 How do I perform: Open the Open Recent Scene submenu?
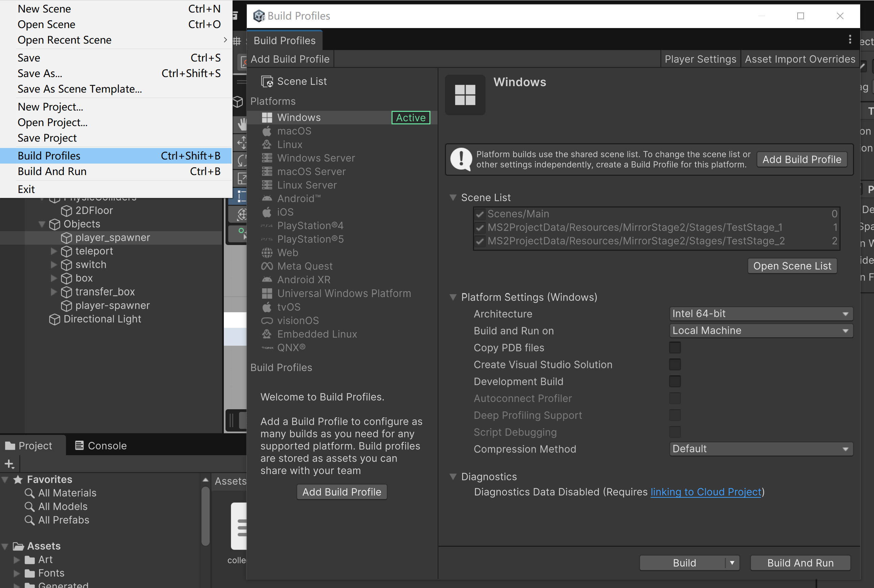(x=116, y=40)
